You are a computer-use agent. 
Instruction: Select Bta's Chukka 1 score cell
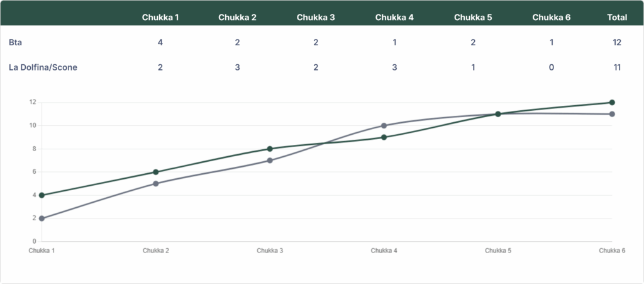160,42
